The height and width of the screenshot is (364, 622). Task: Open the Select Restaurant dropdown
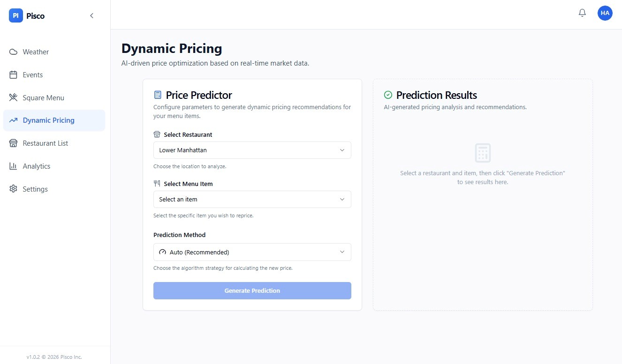coord(252,150)
